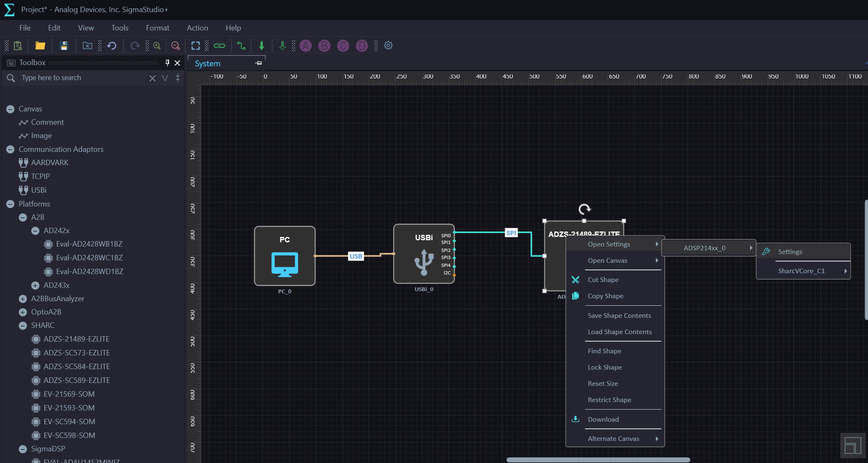Expand the OptoA2B node
Screen dimensions: 868x463
pos(23,312)
